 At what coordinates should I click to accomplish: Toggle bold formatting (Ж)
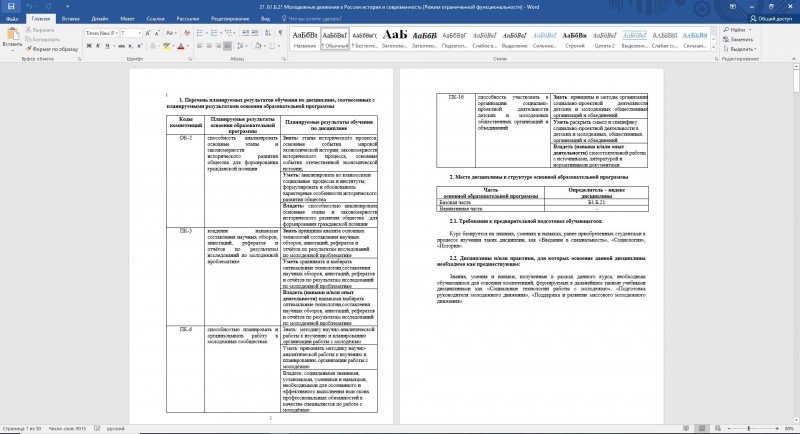point(89,46)
